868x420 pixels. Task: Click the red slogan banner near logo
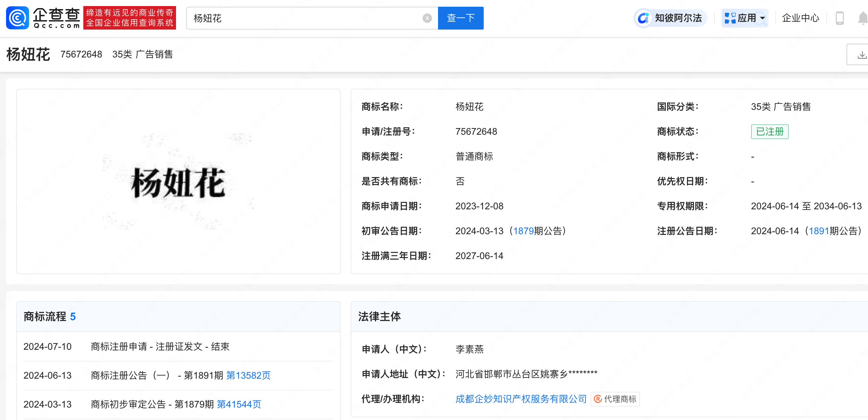[129, 18]
